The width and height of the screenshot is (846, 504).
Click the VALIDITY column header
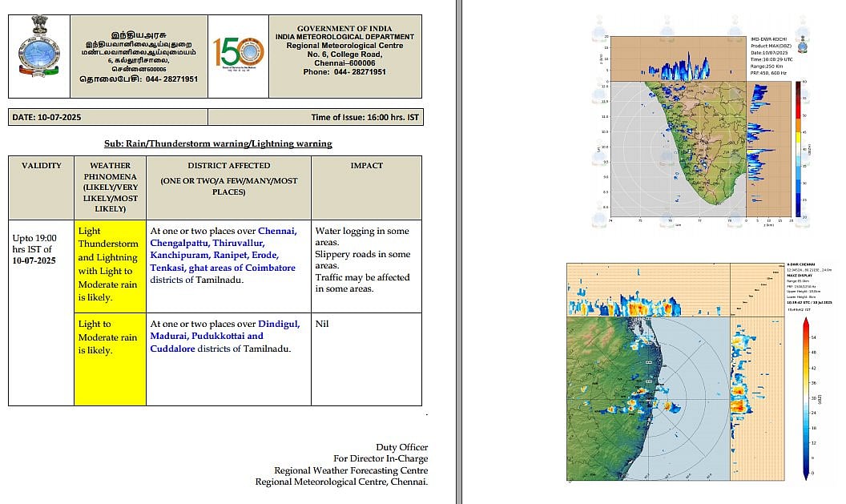click(41, 166)
